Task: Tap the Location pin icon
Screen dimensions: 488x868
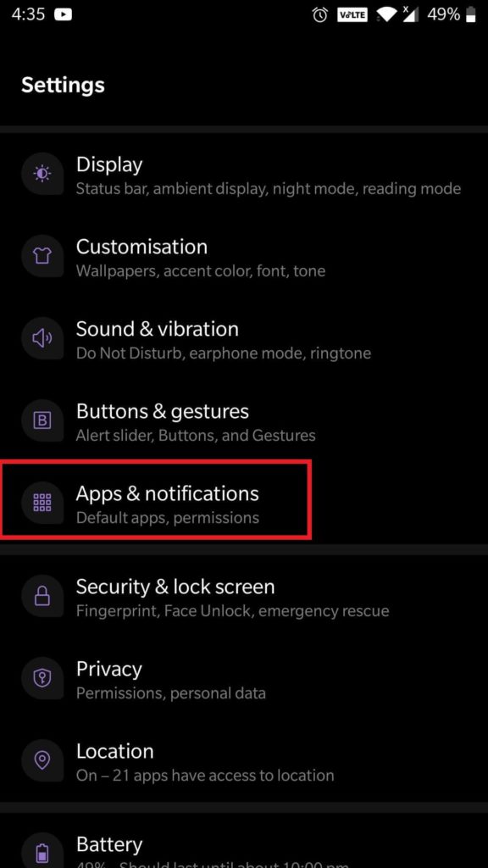Action: (x=42, y=760)
